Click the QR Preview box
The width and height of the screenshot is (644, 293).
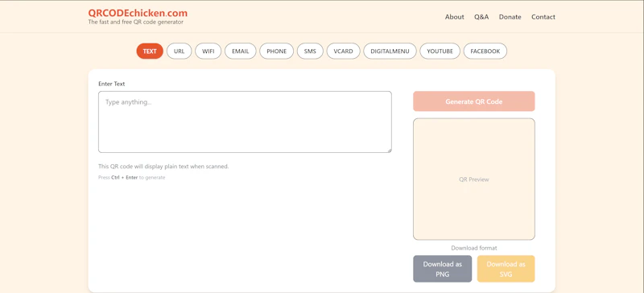(474, 180)
